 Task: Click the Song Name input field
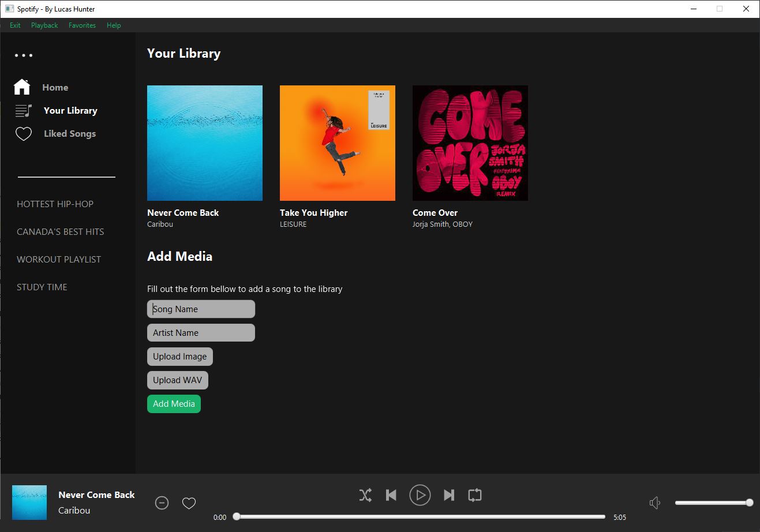pos(201,309)
